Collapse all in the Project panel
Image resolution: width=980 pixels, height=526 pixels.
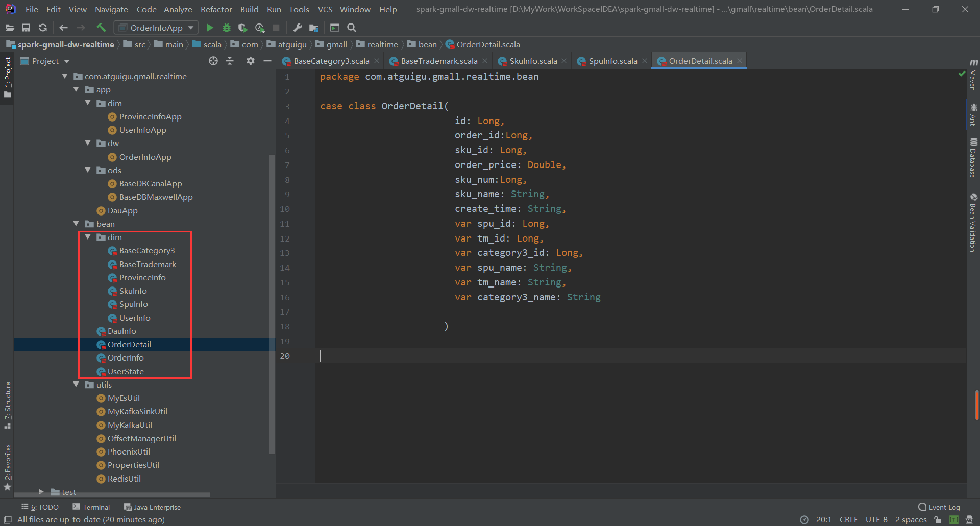tap(230, 61)
